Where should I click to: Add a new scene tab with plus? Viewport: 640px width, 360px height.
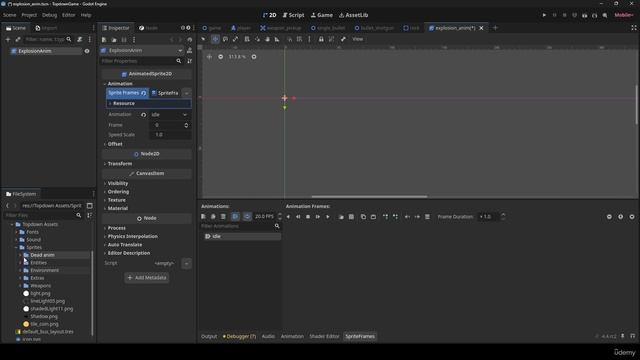[x=495, y=28]
